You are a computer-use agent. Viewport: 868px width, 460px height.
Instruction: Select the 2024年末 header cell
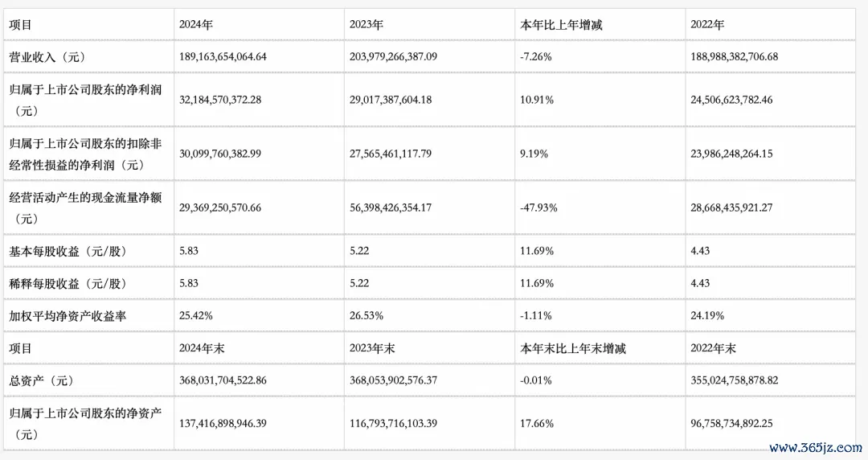259,348
